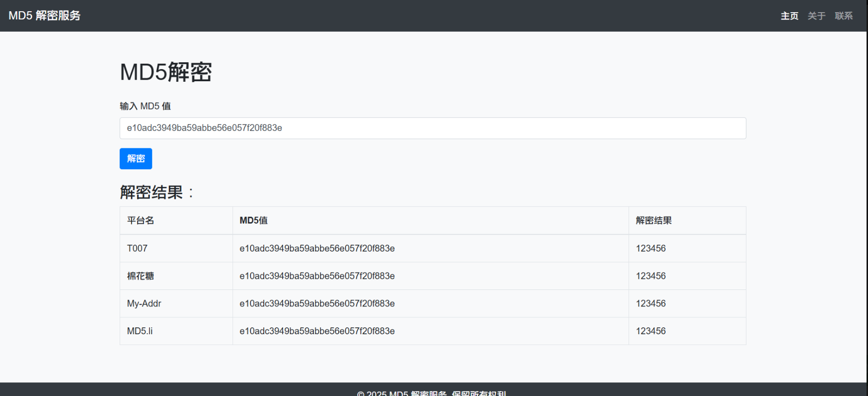Viewport: 868px width, 396px height.
Task: Click the MD5 hash in the T007 row
Action: click(317, 248)
